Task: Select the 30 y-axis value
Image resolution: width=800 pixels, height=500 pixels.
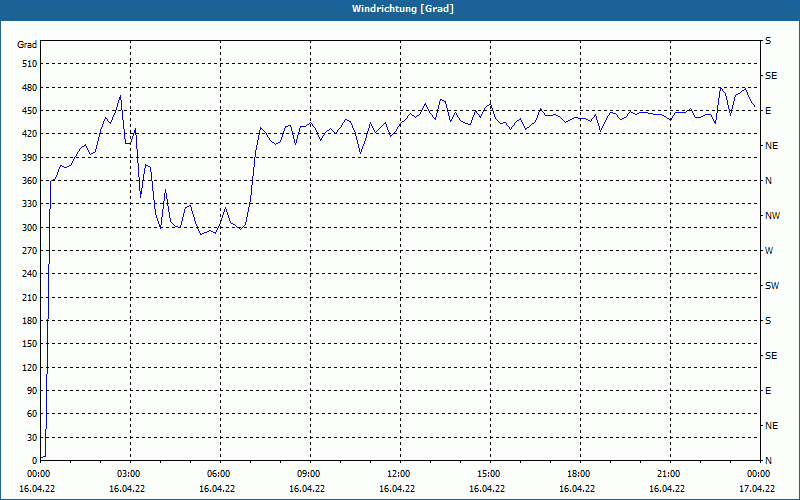Action: coord(32,437)
